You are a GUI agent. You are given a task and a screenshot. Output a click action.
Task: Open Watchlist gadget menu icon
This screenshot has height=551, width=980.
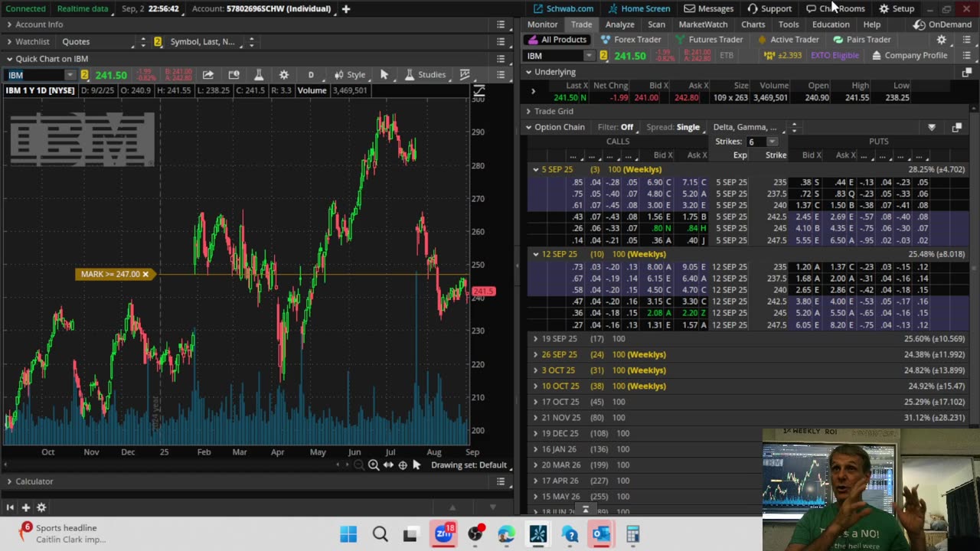point(501,41)
